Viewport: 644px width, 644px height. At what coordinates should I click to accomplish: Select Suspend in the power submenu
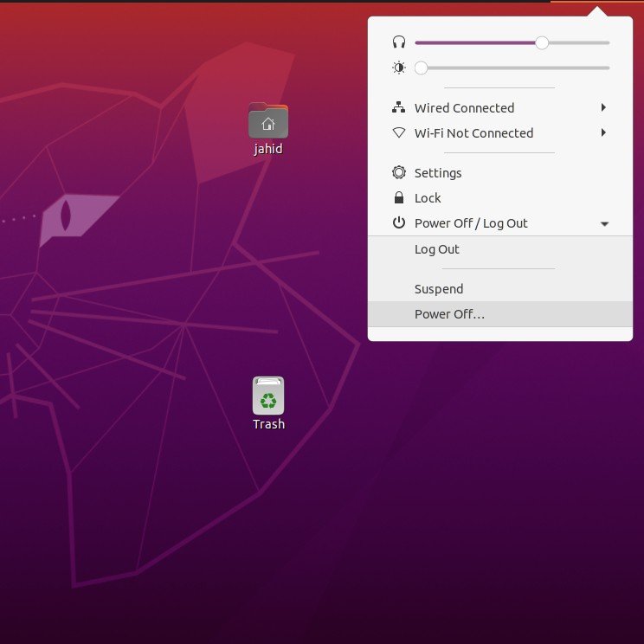[499, 289]
